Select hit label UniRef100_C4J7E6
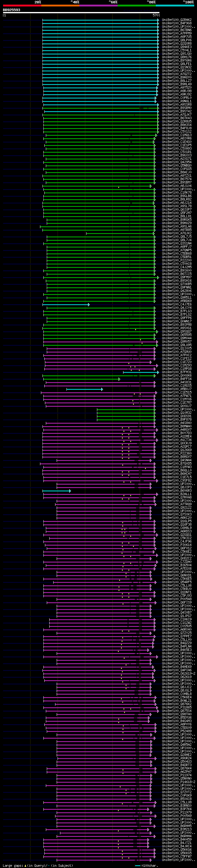This screenshot has height=868, width=197. tap(177, 304)
